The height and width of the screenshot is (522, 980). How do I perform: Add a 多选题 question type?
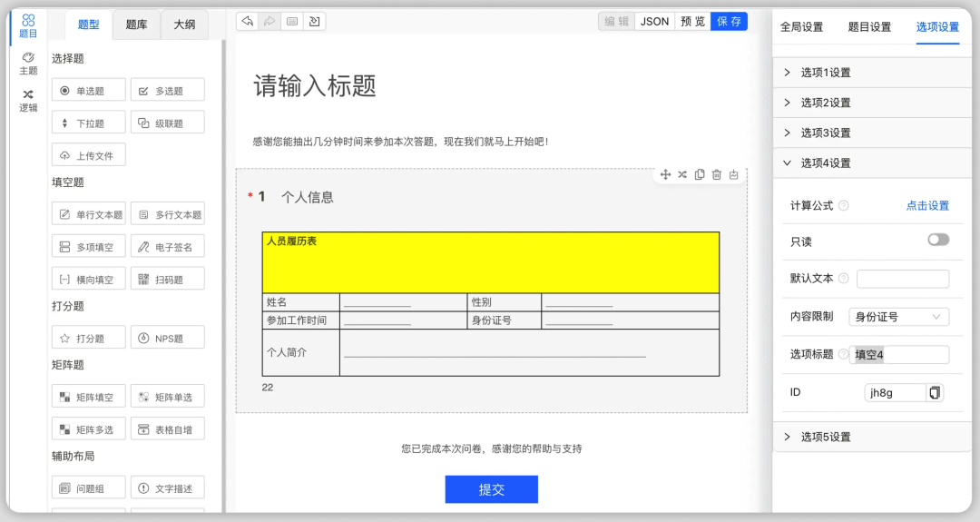pos(168,91)
